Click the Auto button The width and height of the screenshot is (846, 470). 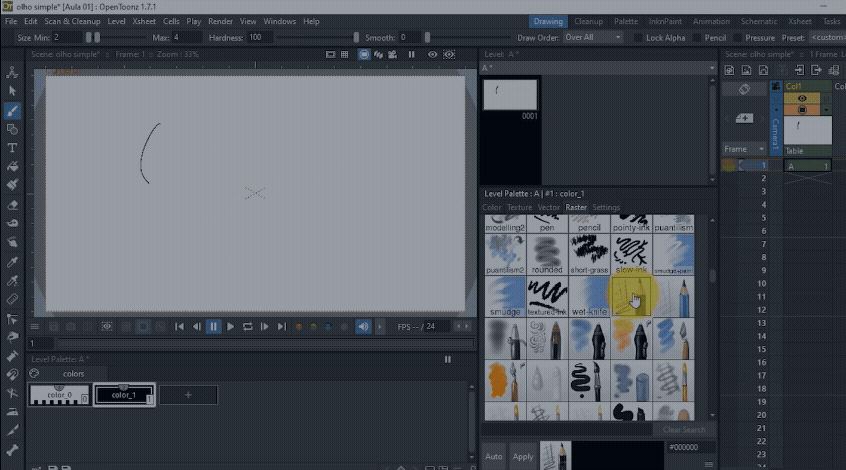[x=494, y=457]
